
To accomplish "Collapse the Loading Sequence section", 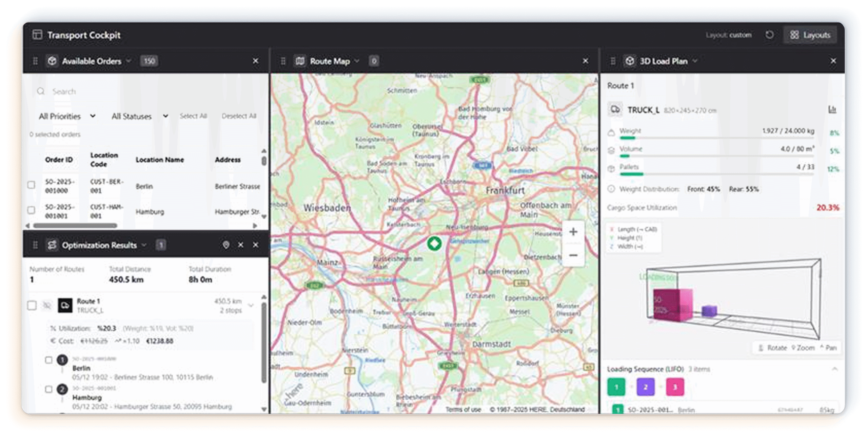I will click(x=834, y=369).
